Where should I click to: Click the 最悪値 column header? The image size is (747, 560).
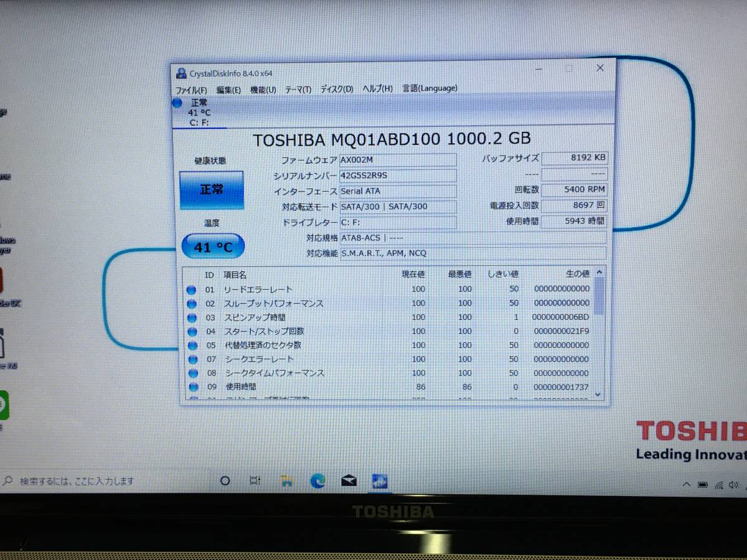(x=459, y=274)
